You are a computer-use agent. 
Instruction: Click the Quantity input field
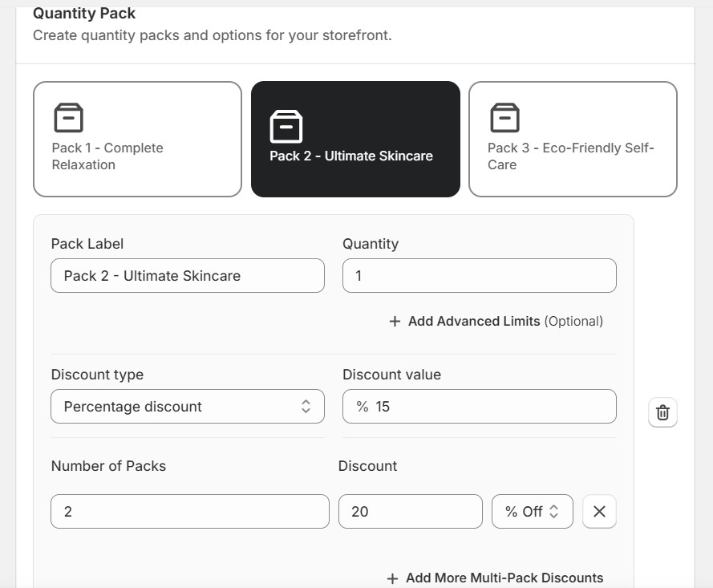pos(479,276)
